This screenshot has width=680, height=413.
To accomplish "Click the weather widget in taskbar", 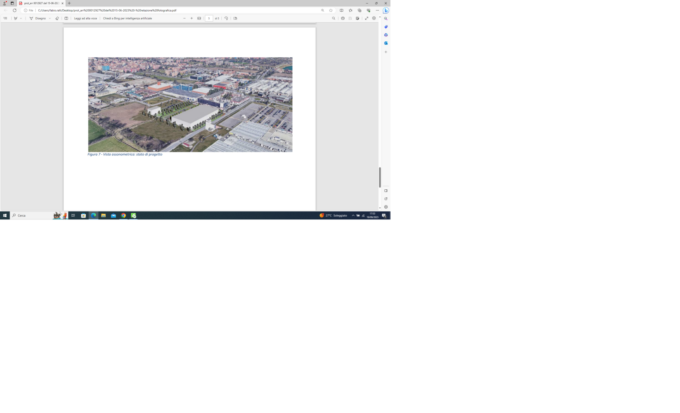I will point(333,215).
